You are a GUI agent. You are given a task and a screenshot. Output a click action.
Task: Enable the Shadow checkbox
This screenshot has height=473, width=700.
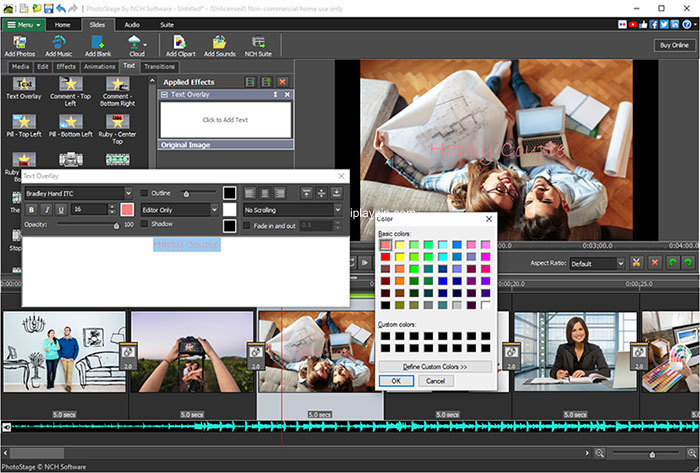point(144,224)
